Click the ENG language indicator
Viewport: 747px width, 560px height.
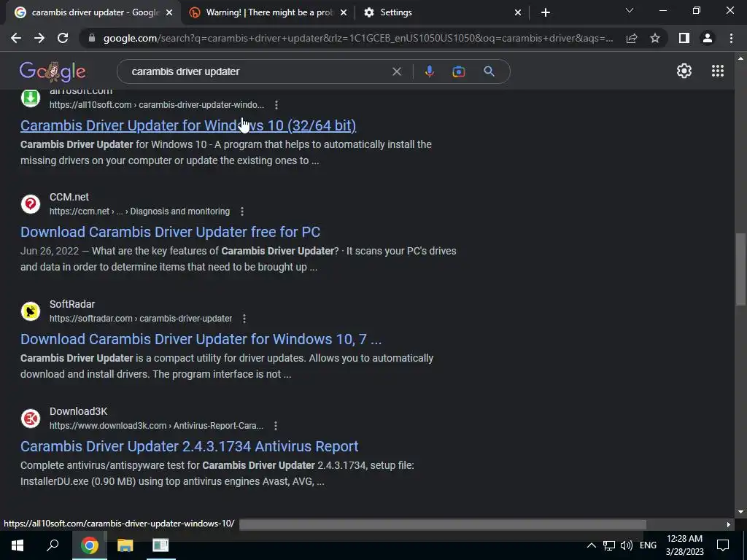(648, 545)
